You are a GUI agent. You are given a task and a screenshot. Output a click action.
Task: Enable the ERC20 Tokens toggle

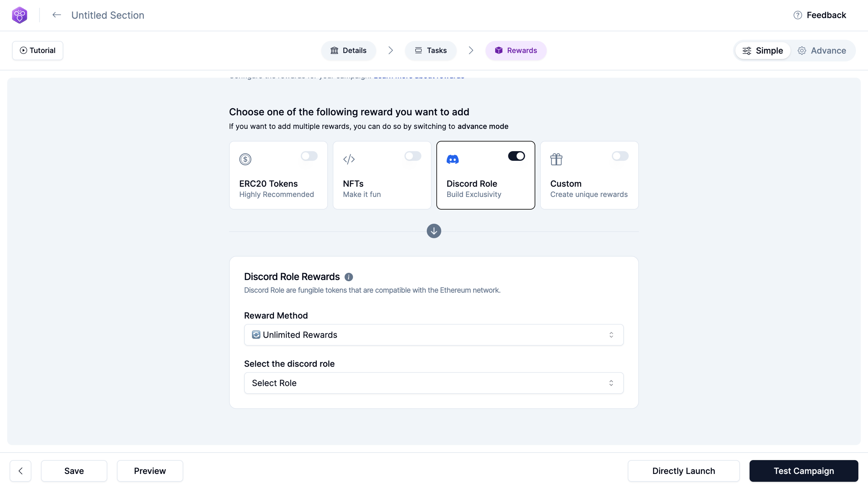tap(309, 156)
